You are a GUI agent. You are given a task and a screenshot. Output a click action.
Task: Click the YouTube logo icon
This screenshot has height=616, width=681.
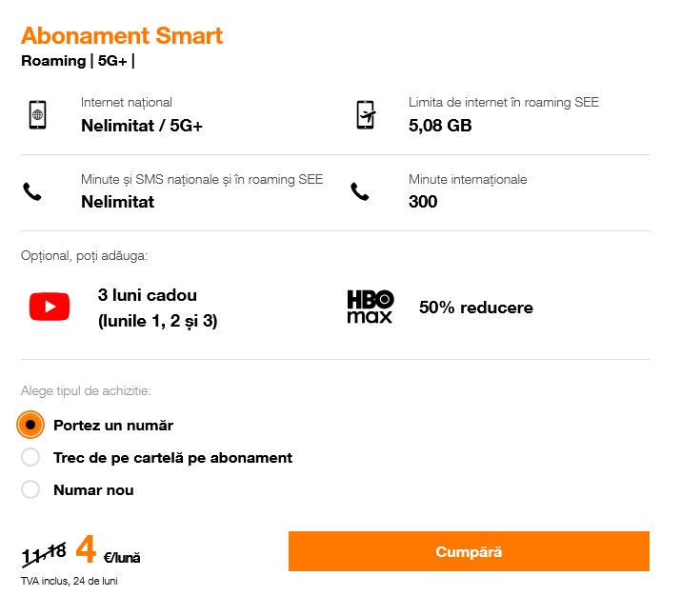50,307
